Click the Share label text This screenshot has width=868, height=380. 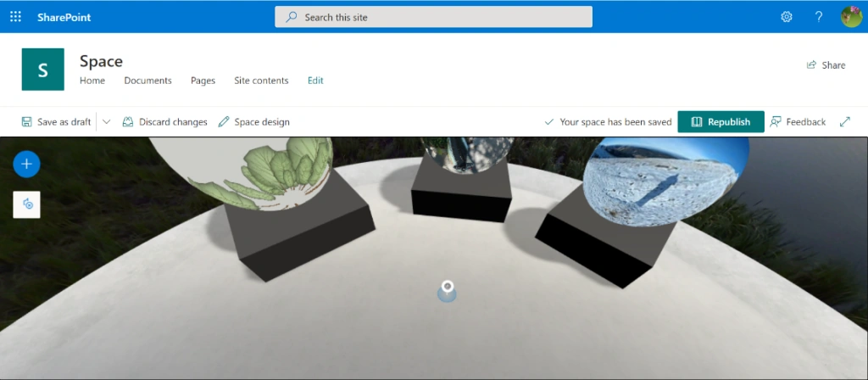[x=834, y=65]
